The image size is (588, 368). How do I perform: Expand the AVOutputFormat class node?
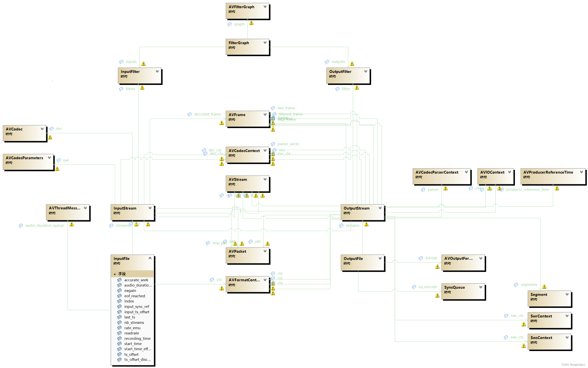[x=481, y=258]
